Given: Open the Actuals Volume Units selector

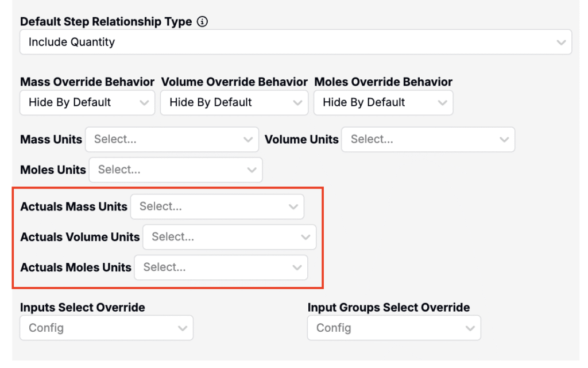Looking at the screenshot, I should click(229, 237).
